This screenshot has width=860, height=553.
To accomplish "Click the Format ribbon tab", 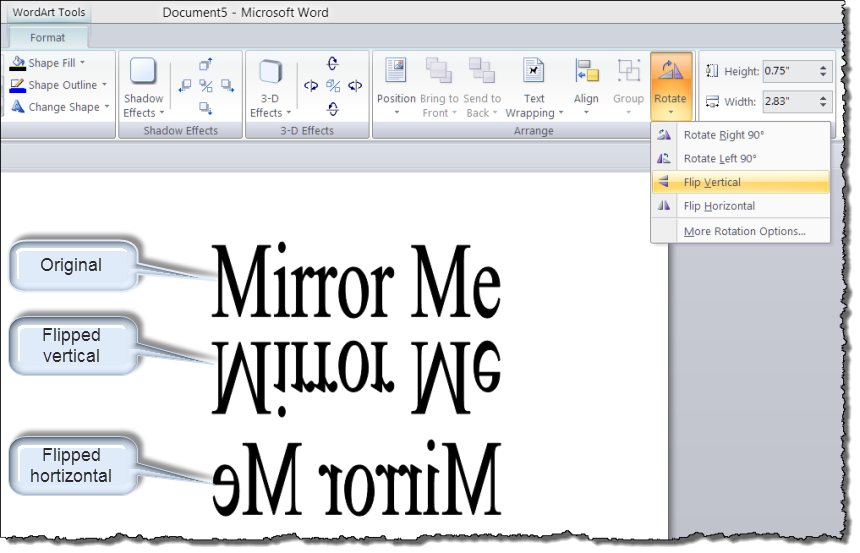I will 48,38.
